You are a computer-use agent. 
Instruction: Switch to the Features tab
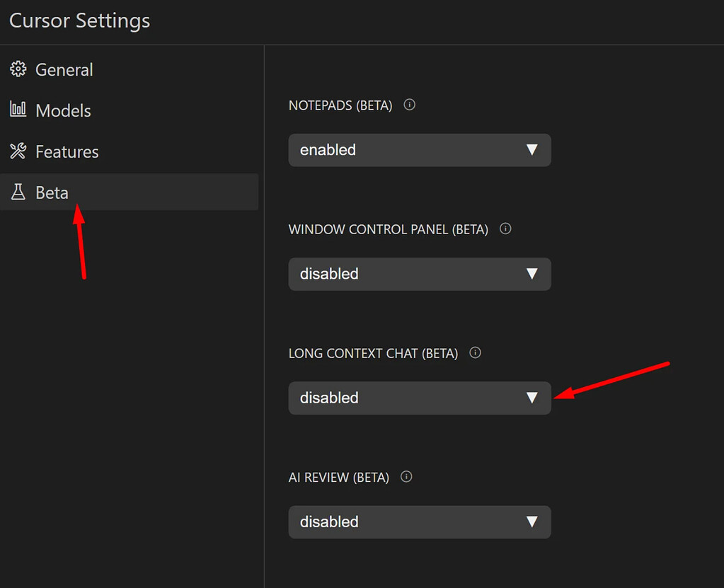[67, 151]
